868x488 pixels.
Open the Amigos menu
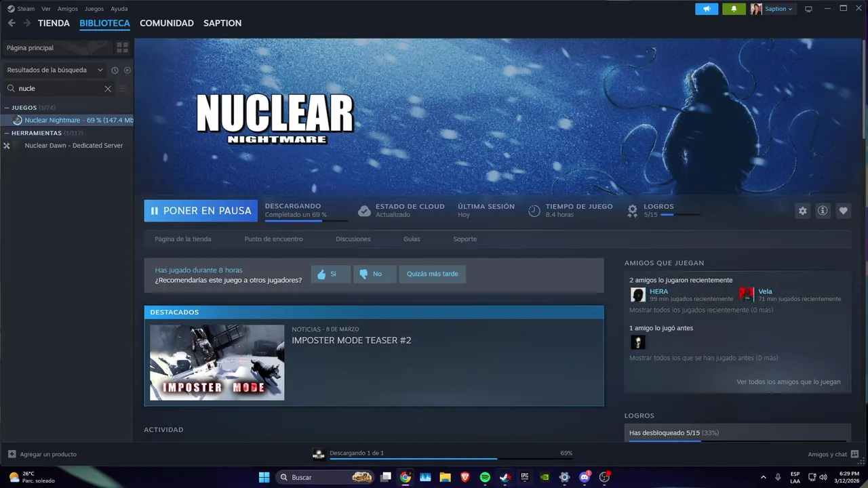tap(68, 9)
